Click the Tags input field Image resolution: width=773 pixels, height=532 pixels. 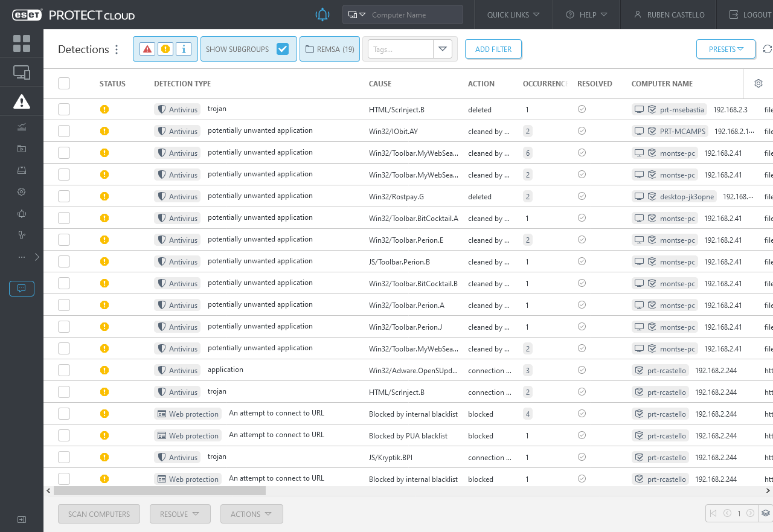[401, 50]
